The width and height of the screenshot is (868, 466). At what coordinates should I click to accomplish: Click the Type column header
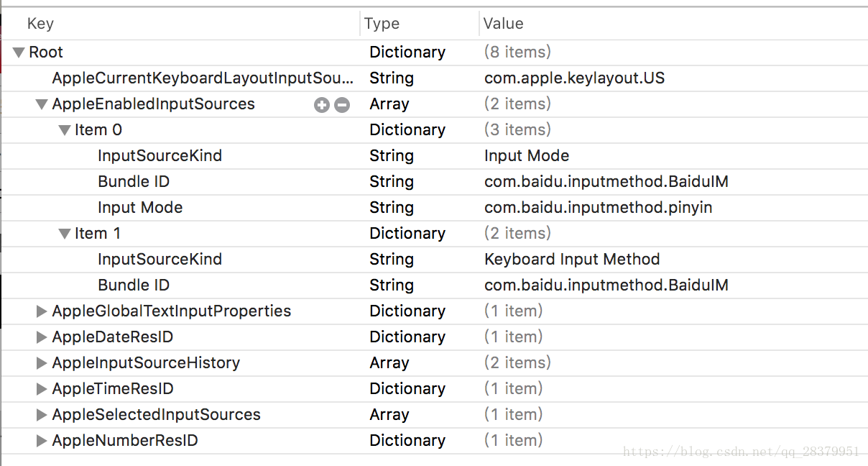(382, 24)
